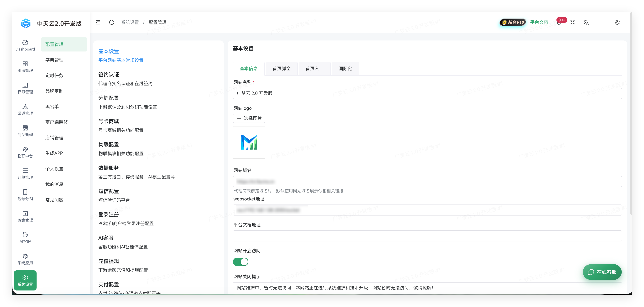Switch to the 国际化 tab
644x307 pixels.
pos(345,68)
